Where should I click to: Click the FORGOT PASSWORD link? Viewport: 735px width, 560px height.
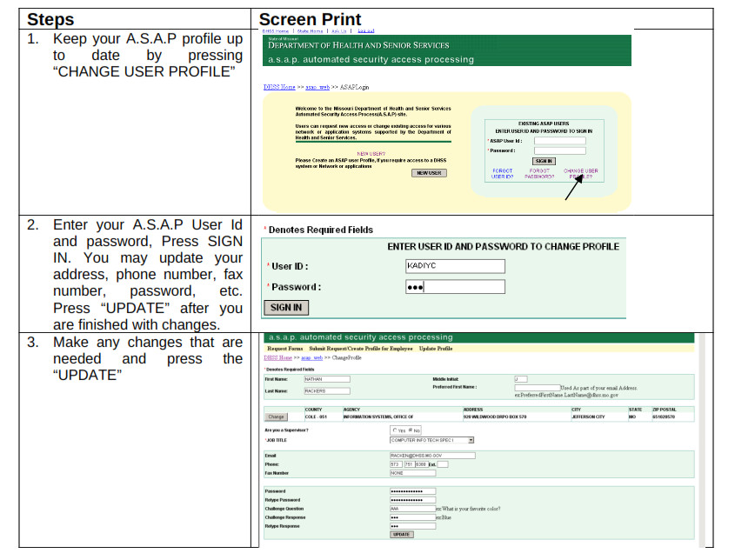coord(539,173)
